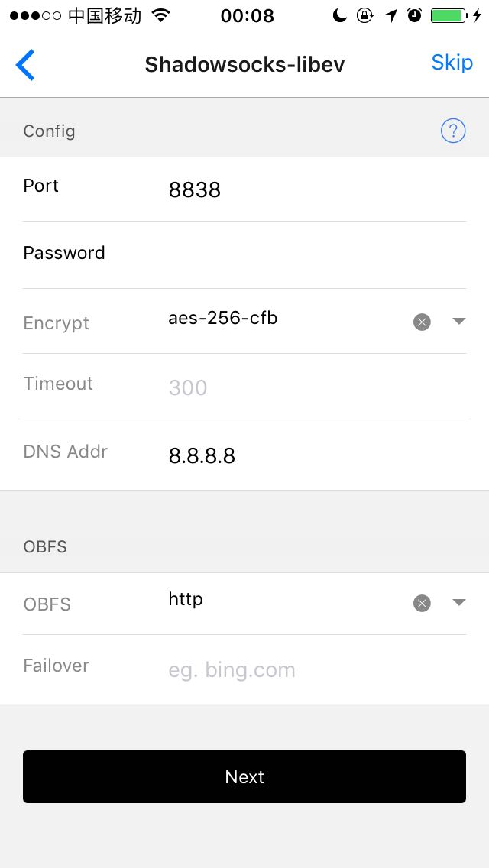This screenshot has height=868, width=489.
Task: Focus the empty Password field
Action: tap(306, 254)
